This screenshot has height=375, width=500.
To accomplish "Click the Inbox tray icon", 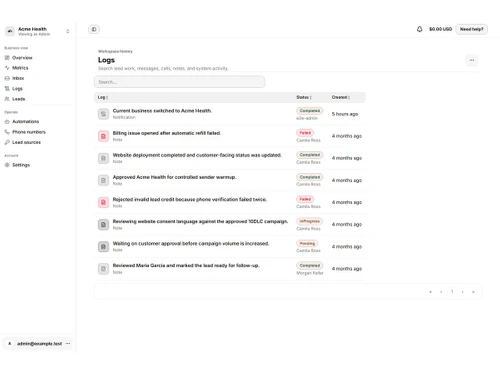I will [x=7, y=78].
